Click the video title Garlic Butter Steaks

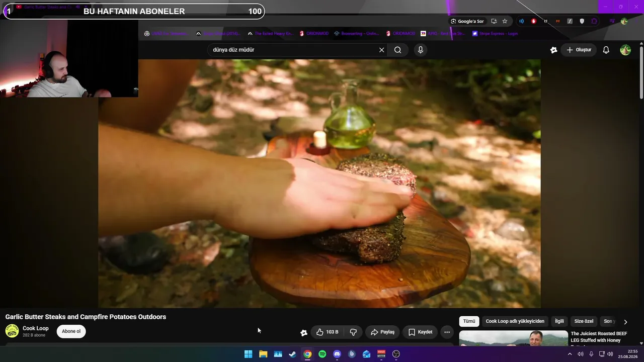point(86,317)
